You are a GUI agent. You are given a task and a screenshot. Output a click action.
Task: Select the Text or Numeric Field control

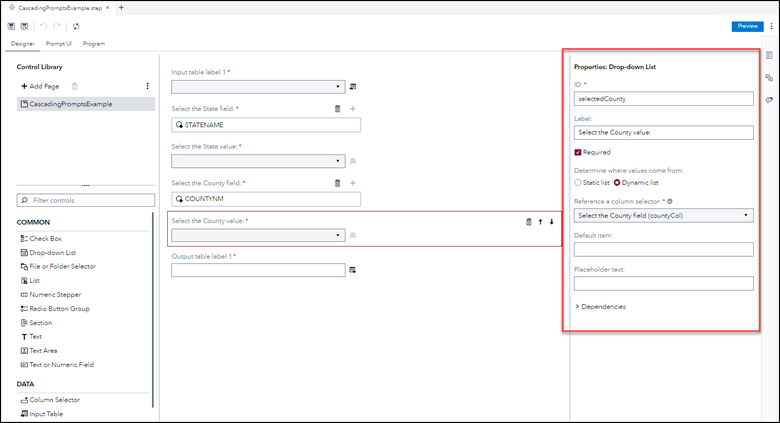[57, 364]
